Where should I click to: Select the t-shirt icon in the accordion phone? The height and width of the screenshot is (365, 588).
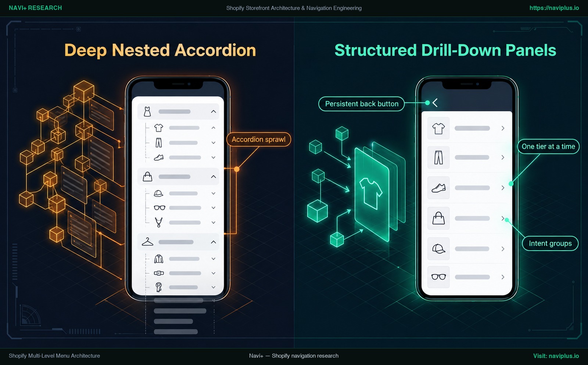coord(159,128)
